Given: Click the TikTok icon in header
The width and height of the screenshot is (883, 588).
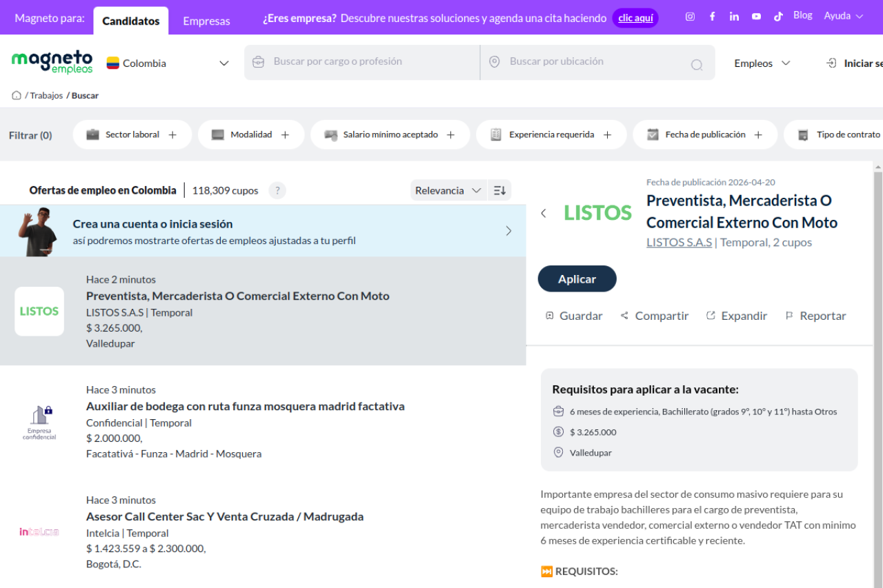Looking at the screenshot, I should [778, 17].
